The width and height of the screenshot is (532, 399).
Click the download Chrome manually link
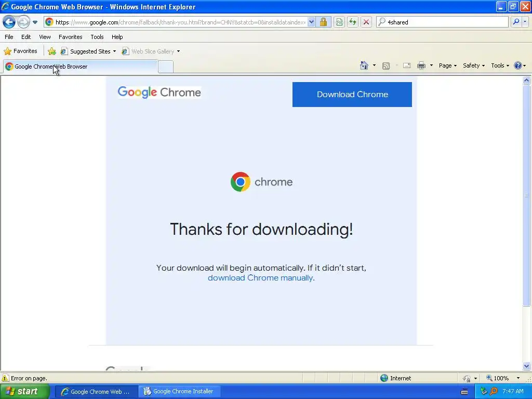coord(260,278)
